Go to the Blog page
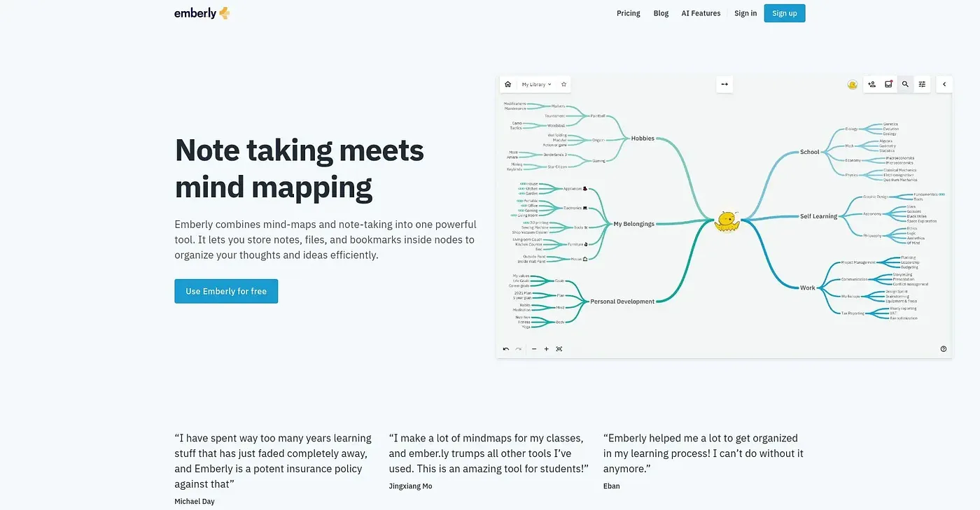 pos(661,13)
